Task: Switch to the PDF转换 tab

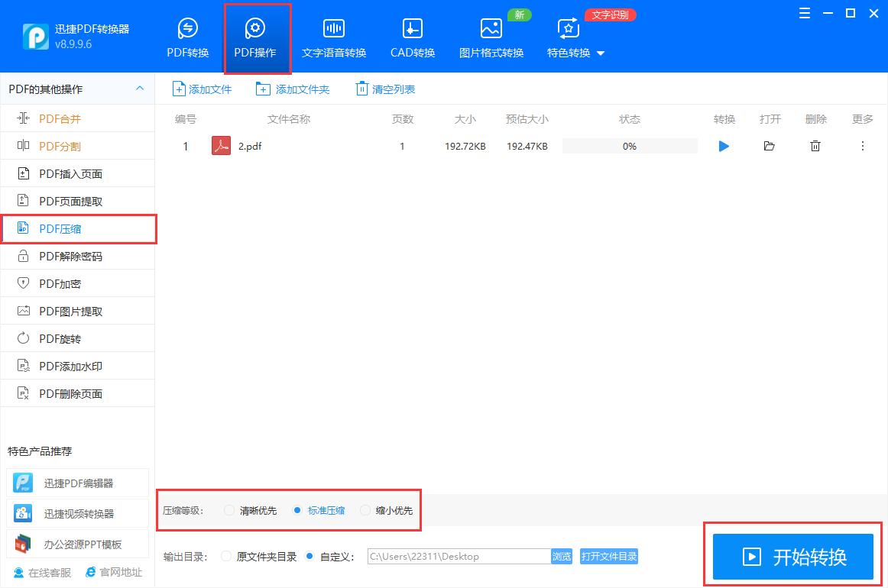Action: pos(187,35)
